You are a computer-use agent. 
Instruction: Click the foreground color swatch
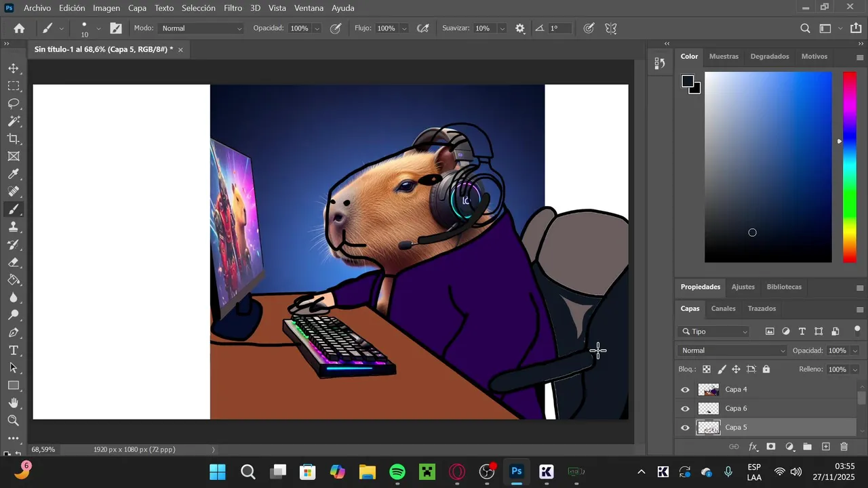688,81
